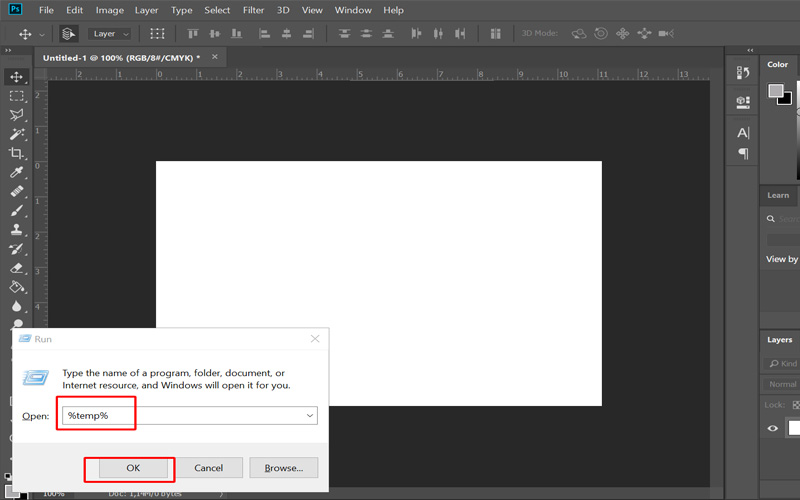Switch to the Learn panel tab

(778, 195)
